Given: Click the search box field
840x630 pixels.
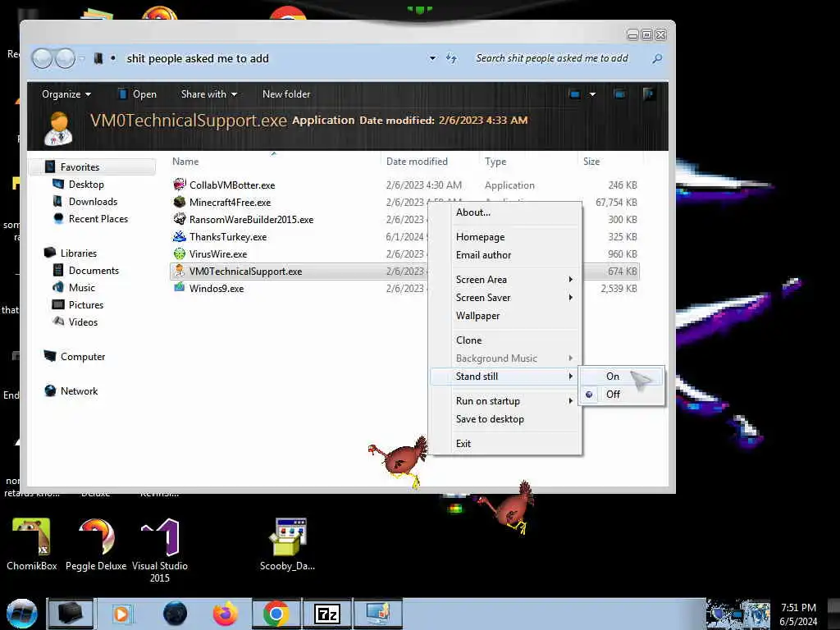Looking at the screenshot, I should coord(568,58).
